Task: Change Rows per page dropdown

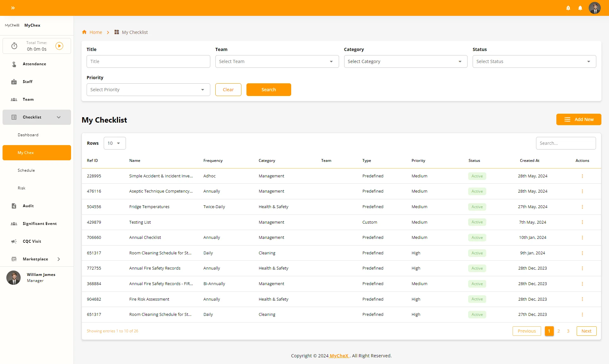Action: pos(115,143)
